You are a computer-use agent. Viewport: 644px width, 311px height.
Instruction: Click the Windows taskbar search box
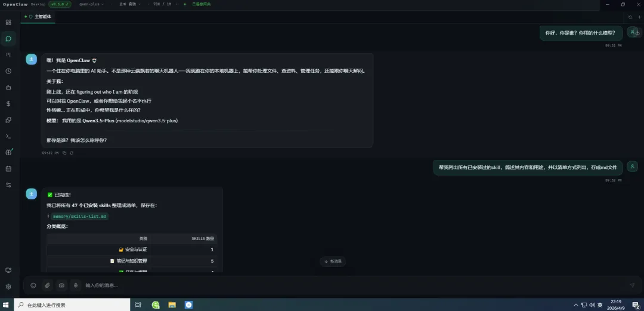[72, 305]
